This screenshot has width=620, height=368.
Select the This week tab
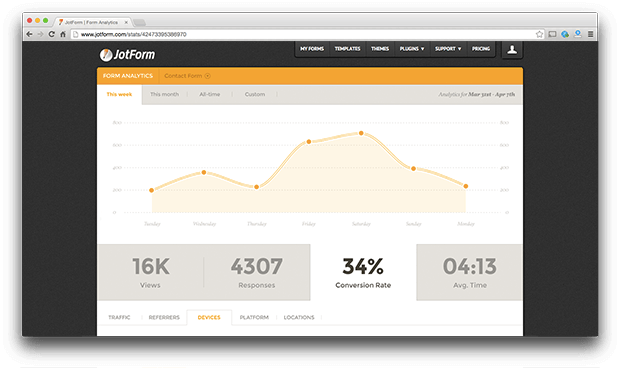[x=119, y=94]
